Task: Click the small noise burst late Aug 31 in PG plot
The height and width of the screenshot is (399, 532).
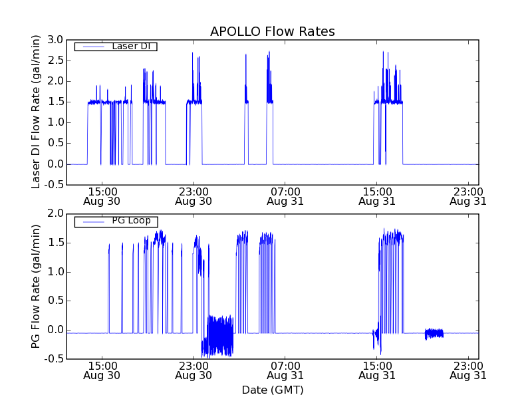Action: (434, 334)
